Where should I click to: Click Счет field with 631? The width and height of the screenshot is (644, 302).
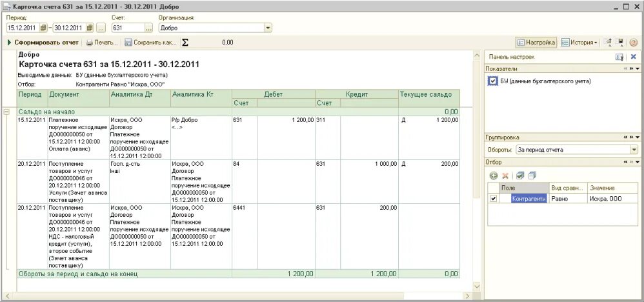tap(128, 28)
